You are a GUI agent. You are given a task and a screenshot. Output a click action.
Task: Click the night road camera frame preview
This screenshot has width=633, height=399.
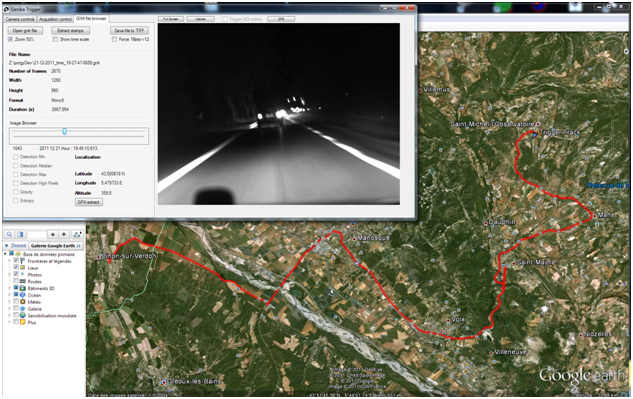pos(279,113)
